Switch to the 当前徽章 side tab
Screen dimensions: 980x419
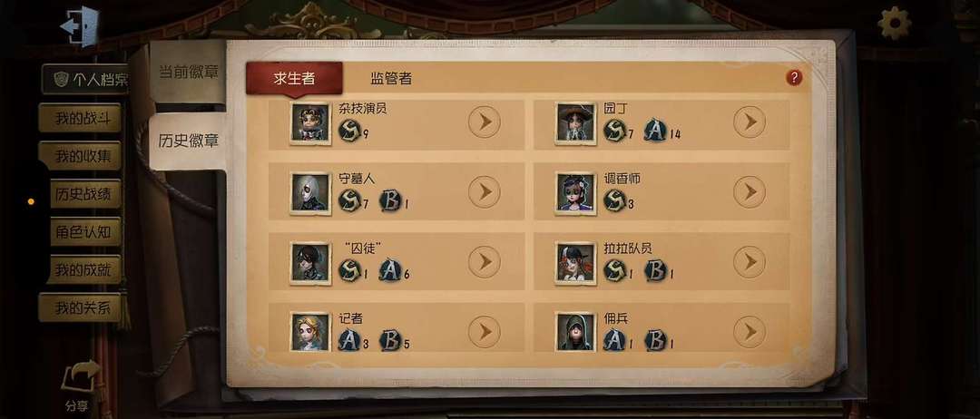pos(188,72)
